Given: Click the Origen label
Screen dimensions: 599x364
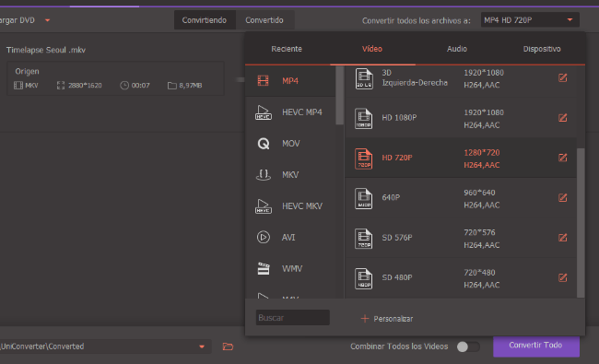Looking at the screenshot, I should (27, 72).
